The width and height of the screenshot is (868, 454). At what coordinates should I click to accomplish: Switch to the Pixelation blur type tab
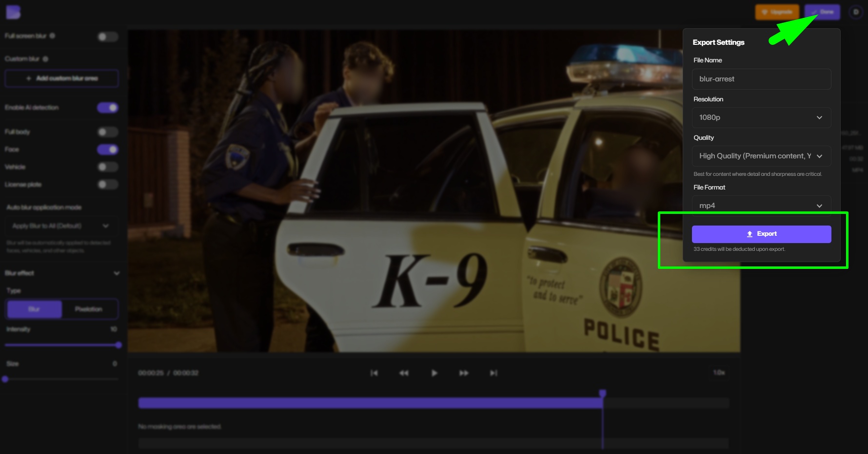tap(89, 309)
